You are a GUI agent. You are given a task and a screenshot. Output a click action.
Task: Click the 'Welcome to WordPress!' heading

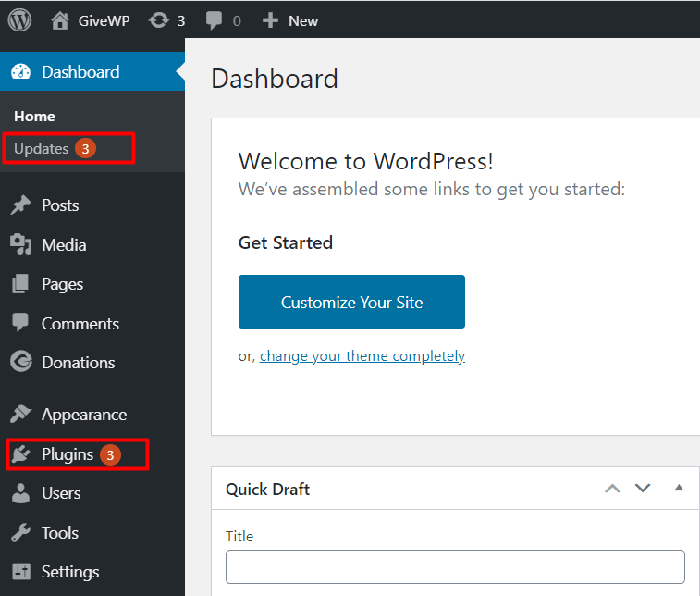coord(366,161)
